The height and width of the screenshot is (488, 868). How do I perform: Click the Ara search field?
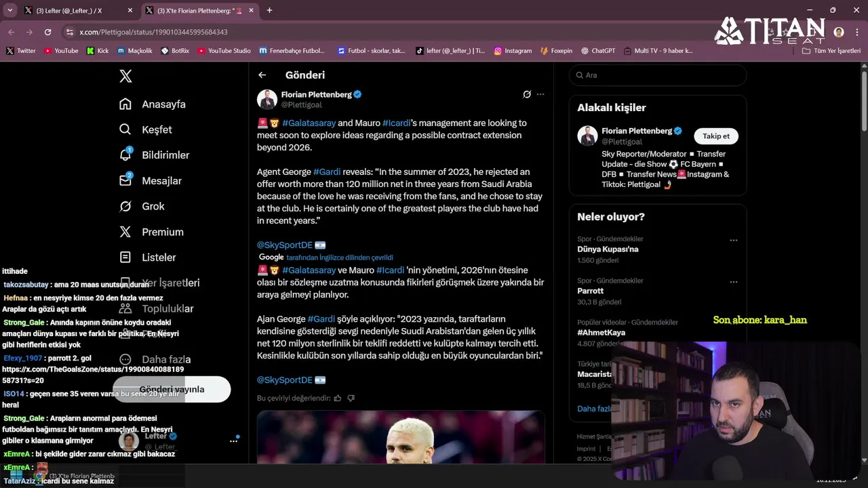point(658,75)
